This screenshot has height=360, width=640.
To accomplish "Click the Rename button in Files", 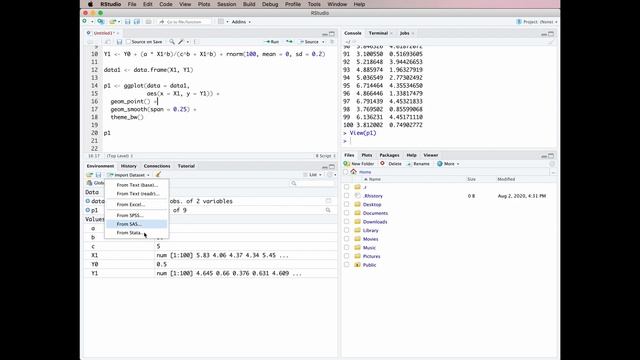I will click(418, 164).
